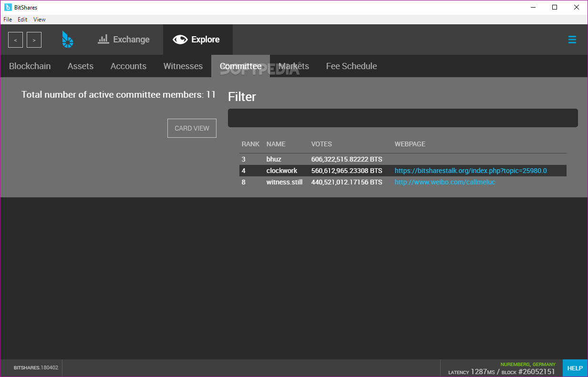Select the clockwork committee member
588x377 pixels.
(x=282, y=171)
